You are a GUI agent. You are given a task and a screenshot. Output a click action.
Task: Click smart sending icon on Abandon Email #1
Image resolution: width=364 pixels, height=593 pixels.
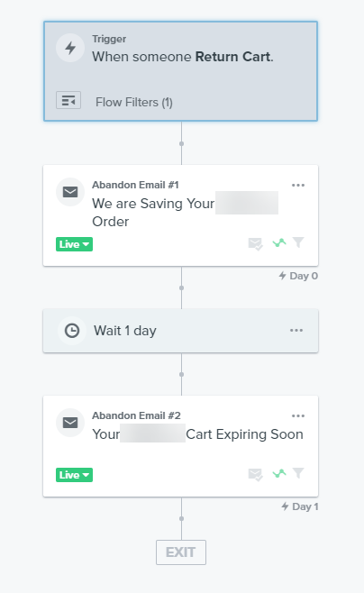[255, 243]
